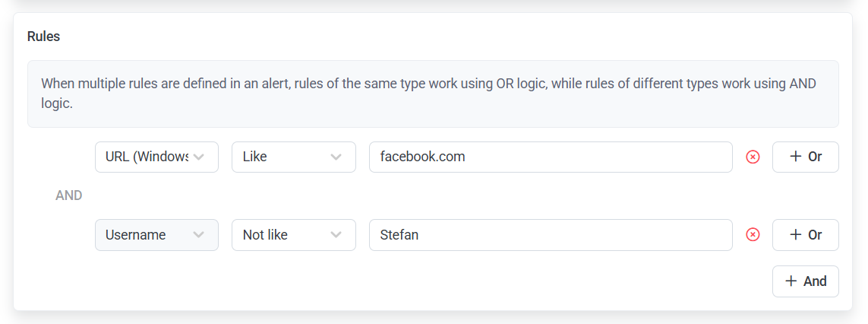Click the plus icon in And button

(x=791, y=281)
